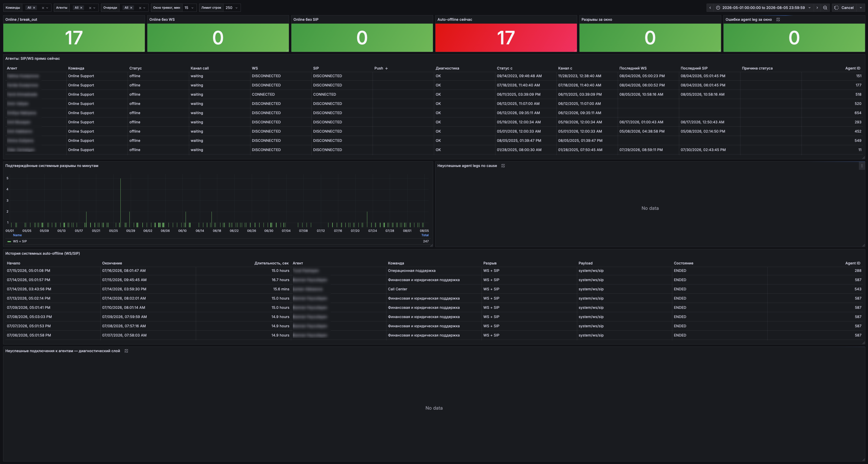Open the История системных auto-offline panel title
This screenshot has height=464, width=868.
coord(43,254)
